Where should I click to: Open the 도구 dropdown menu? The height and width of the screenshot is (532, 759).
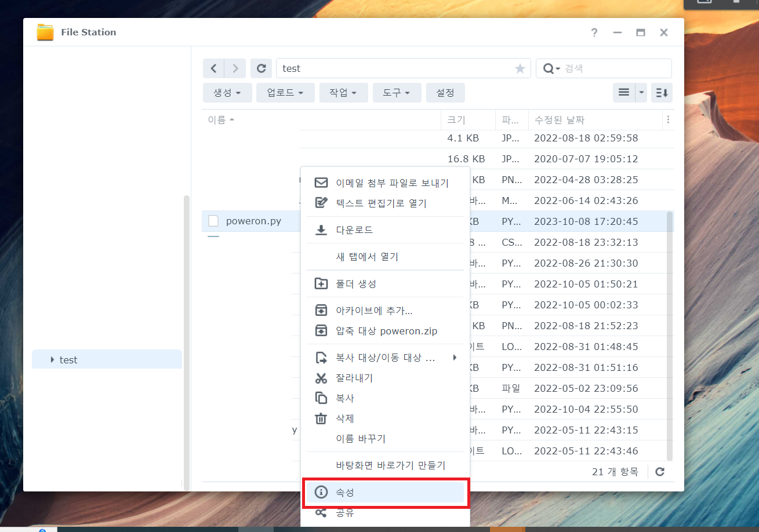tap(397, 93)
